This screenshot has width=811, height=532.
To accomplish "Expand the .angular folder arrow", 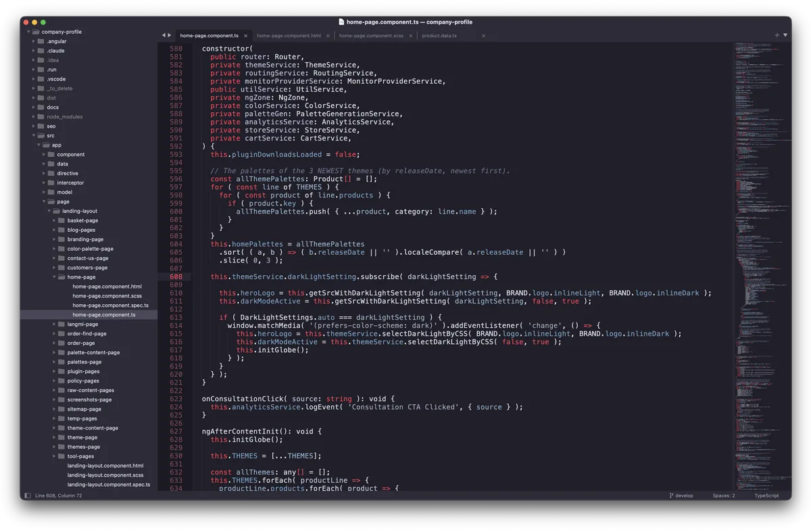I will click(34, 41).
